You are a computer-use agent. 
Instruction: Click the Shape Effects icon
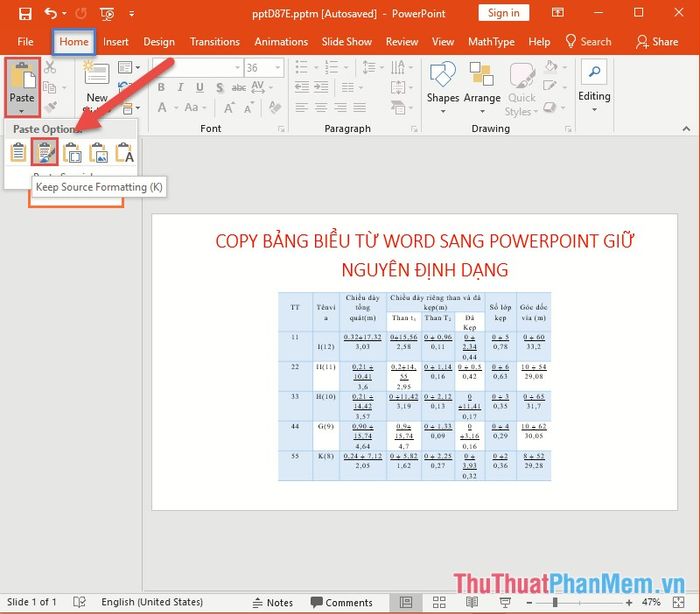pos(550,107)
